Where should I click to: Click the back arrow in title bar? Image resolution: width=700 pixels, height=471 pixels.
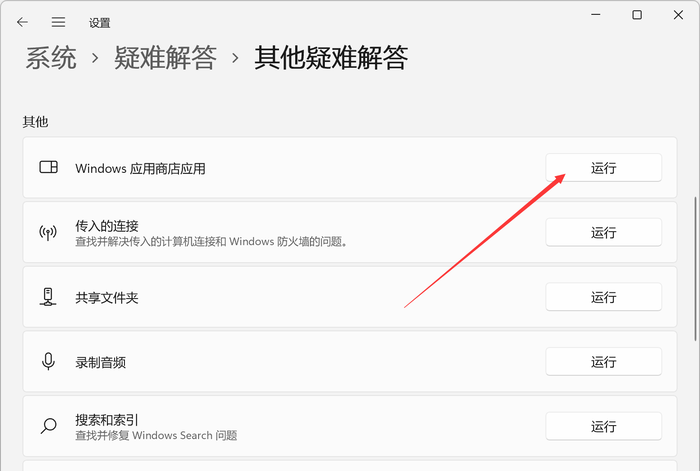pos(23,21)
